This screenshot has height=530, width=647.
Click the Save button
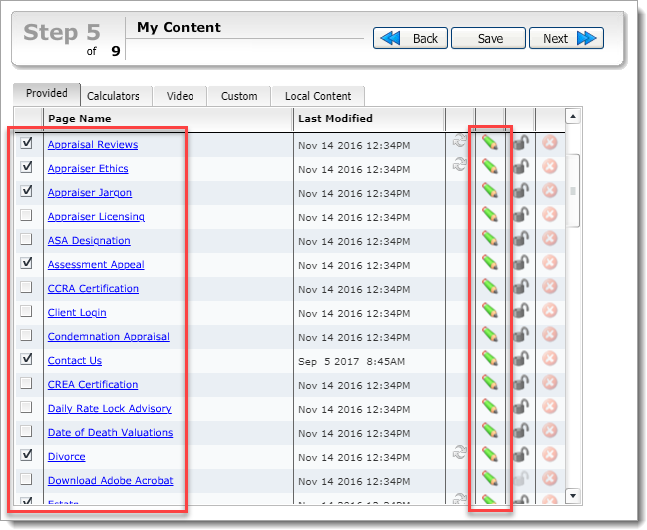(x=489, y=38)
